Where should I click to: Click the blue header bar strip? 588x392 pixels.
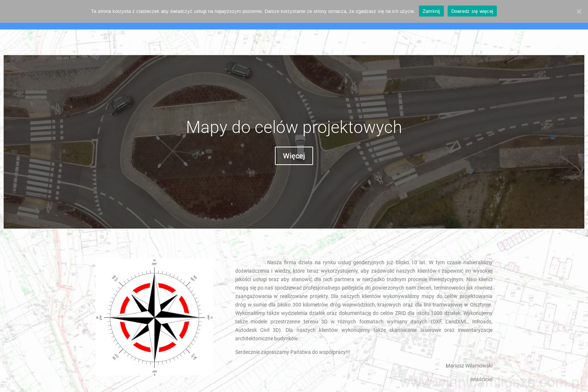coord(294,26)
